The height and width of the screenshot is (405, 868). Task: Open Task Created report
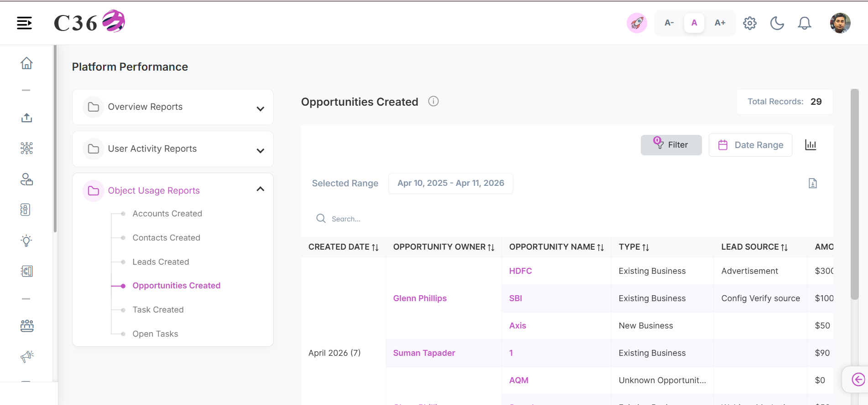(x=158, y=310)
